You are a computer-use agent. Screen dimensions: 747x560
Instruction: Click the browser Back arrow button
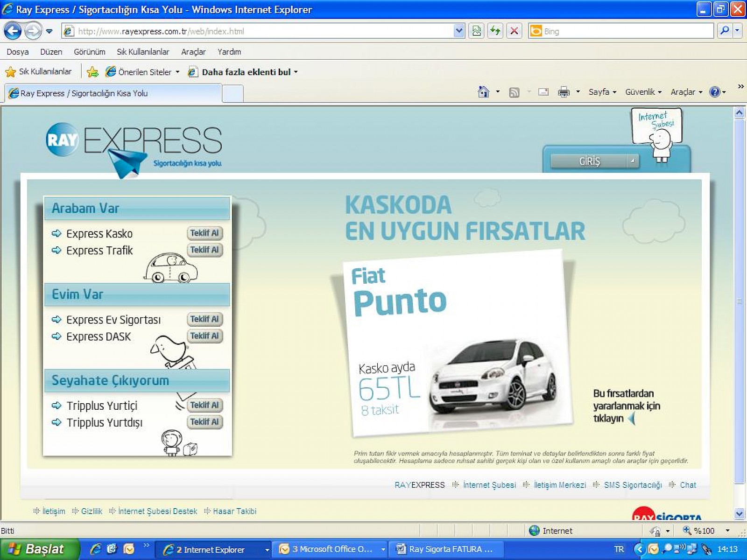(13, 31)
